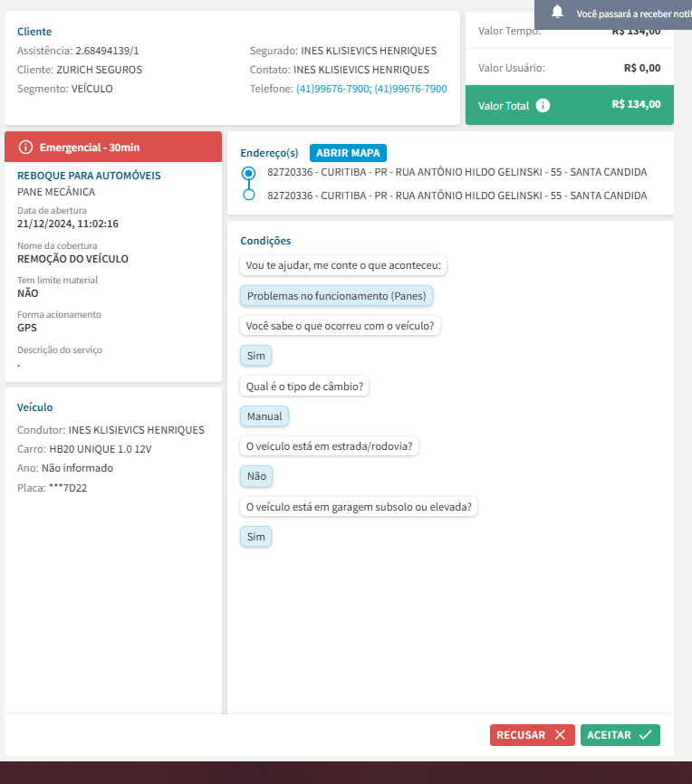Click Carro 'HB20 UNIQUE 1.0 12V'
The width and height of the screenshot is (692, 784).
tap(100, 449)
